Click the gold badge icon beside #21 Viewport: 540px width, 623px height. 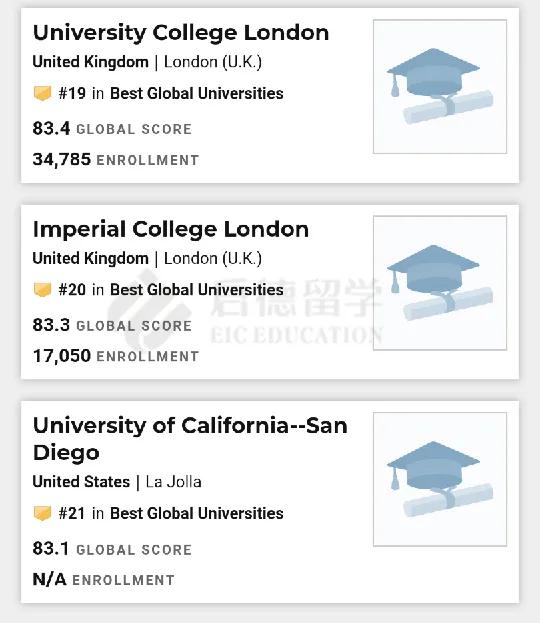pyautogui.click(x=42, y=513)
